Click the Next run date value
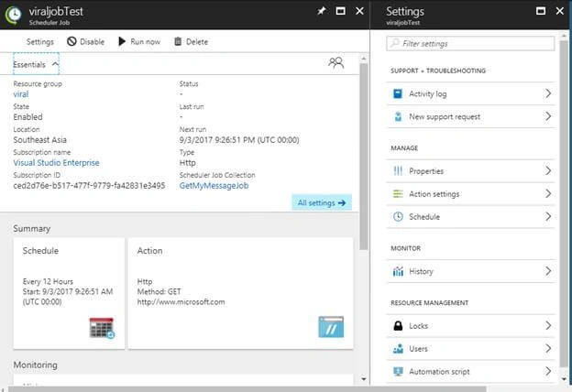This screenshot has width=572, height=392. point(239,140)
